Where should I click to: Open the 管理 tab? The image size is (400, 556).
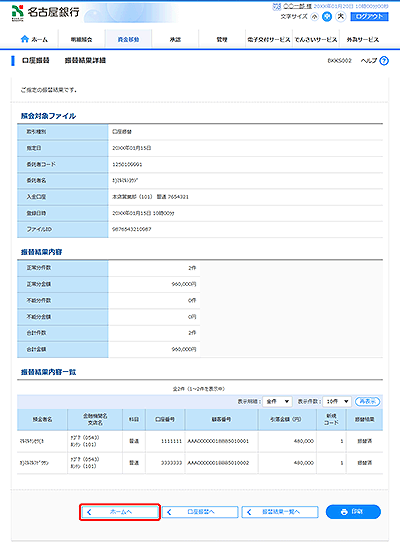pos(222,39)
